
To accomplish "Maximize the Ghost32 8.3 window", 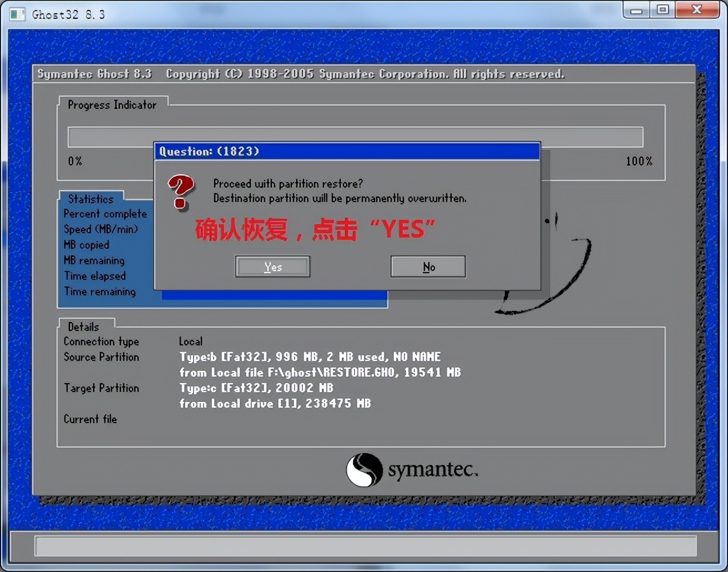I will pyautogui.click(x=663, y=11).
